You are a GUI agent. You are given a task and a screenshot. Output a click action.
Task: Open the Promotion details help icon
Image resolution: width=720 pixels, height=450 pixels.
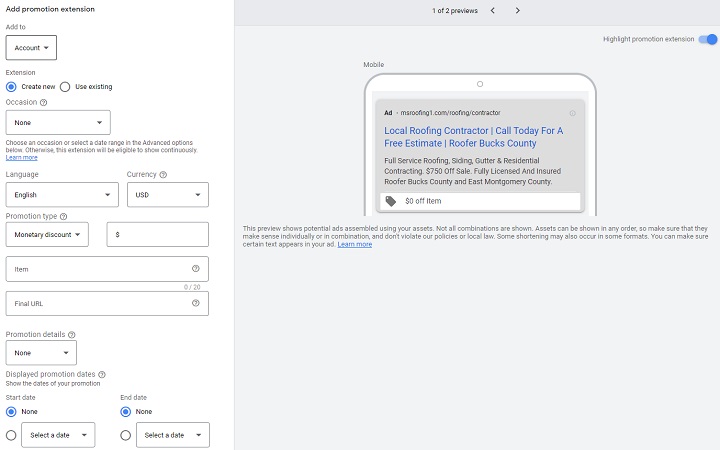click(72, 334)
